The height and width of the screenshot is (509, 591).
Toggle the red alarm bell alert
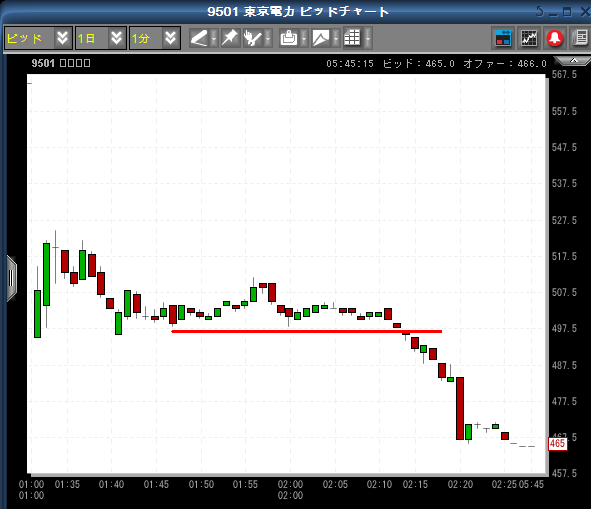click(554, 38)
